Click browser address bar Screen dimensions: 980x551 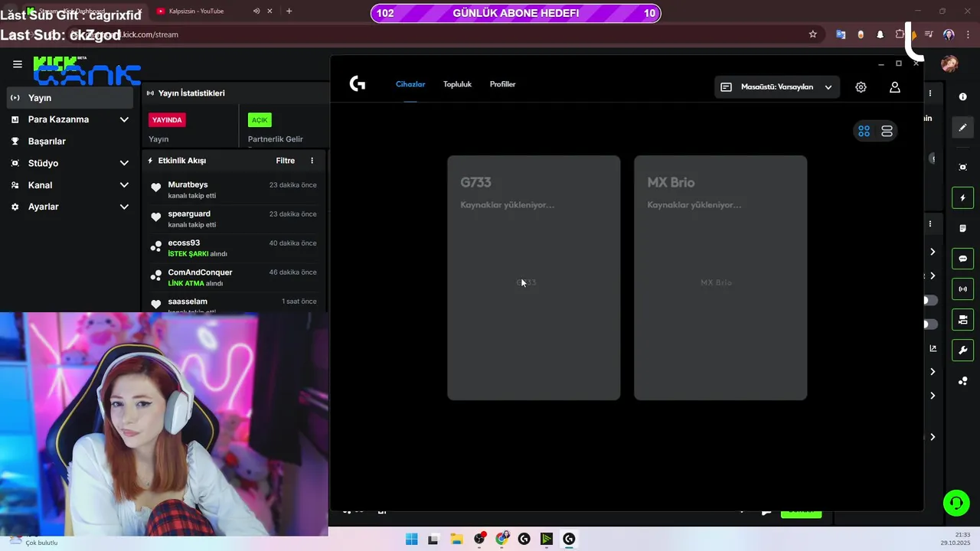click(444, 34)
